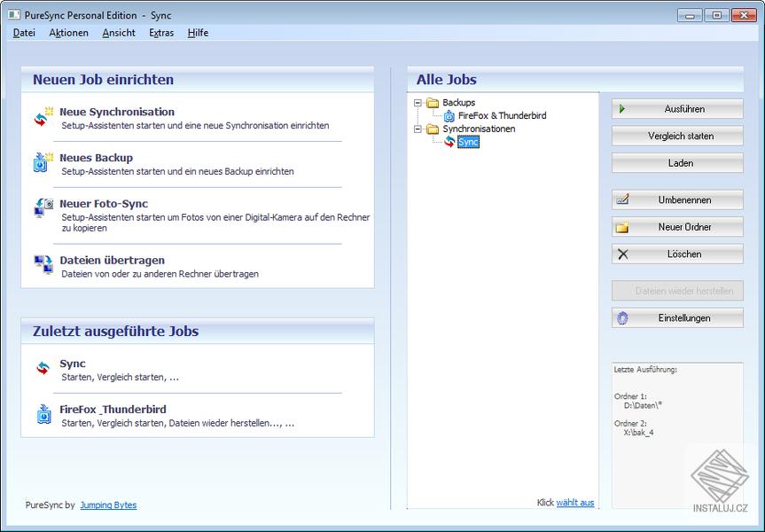Open the Aktionen menu
Viewport: 765px width, 532px height.
[x=69, y=33]
